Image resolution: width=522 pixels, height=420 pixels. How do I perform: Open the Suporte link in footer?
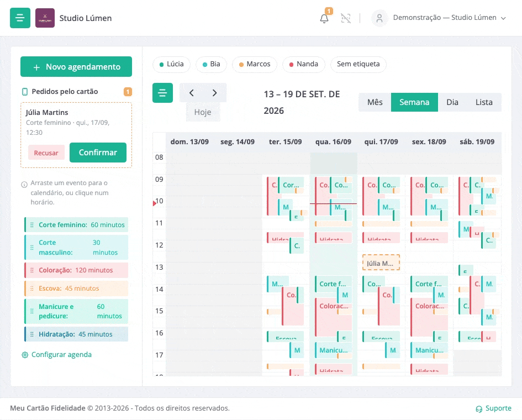(494, 408)
